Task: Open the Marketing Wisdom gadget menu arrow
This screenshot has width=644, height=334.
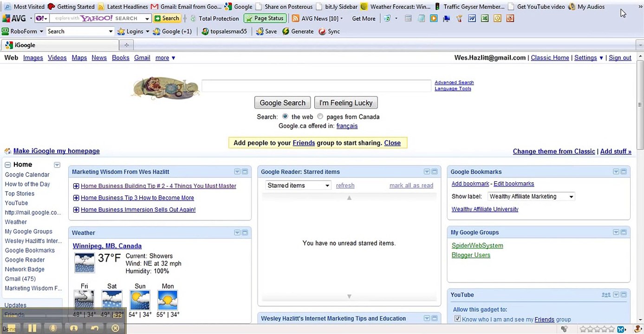Action: (x=237, y=172)
